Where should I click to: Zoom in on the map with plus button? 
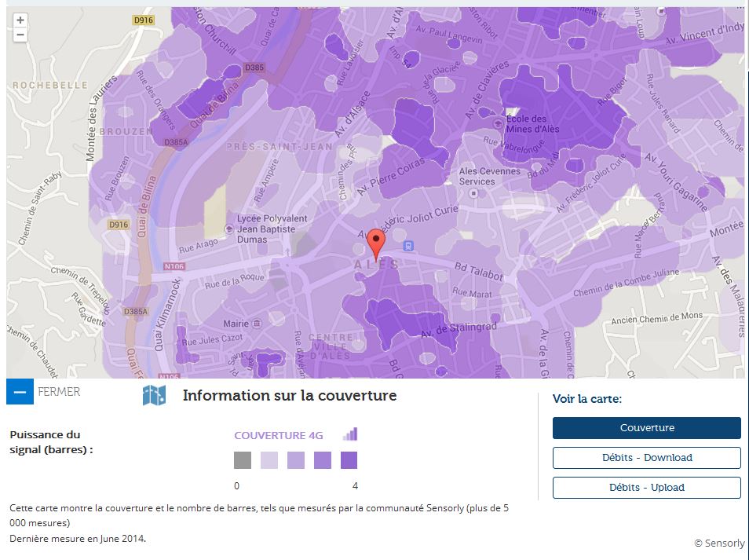pyautogui.click(x=20, y=20)
